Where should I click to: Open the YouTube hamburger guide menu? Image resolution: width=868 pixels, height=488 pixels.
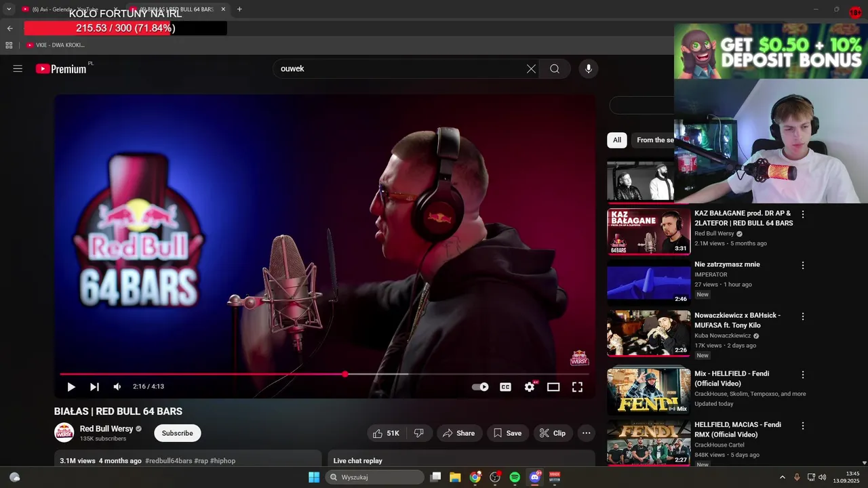[18, 68]
